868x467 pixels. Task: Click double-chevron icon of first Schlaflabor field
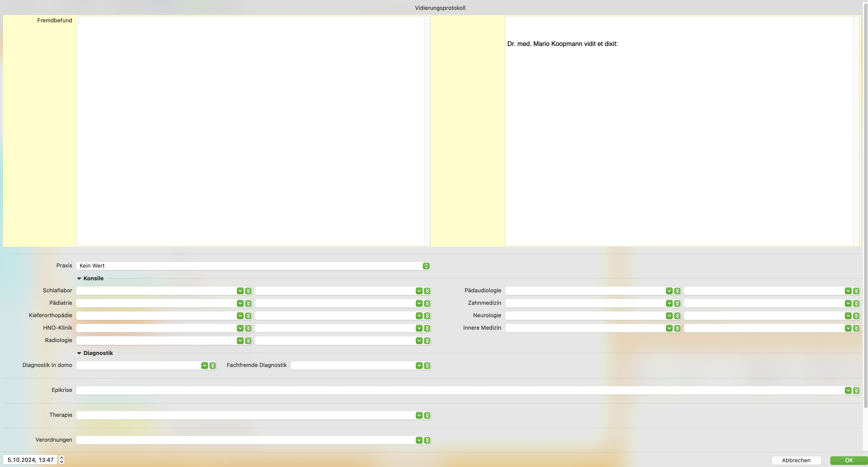click(248, 291)
